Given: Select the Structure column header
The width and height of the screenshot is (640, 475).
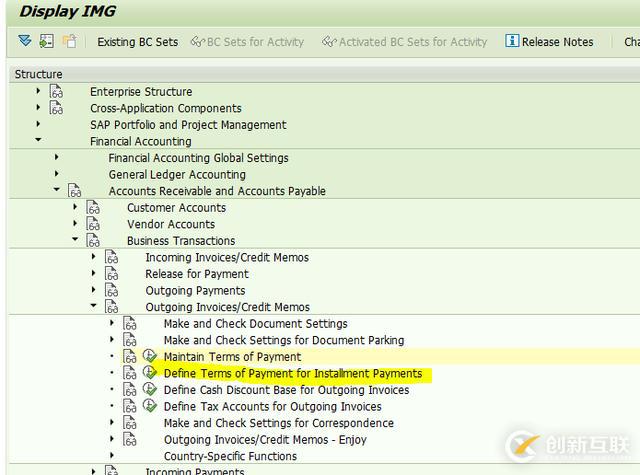Looking at the screenshot, I should [38, 74].
